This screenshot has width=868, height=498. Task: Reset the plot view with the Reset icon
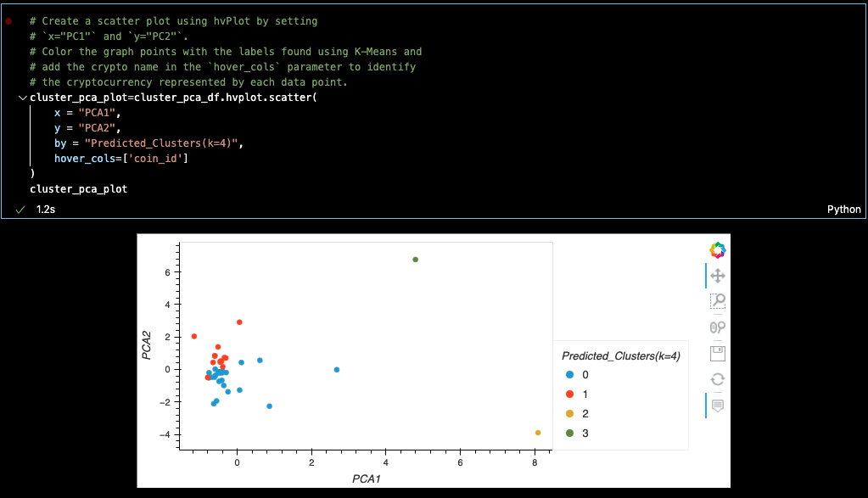[x=717, y=379]
